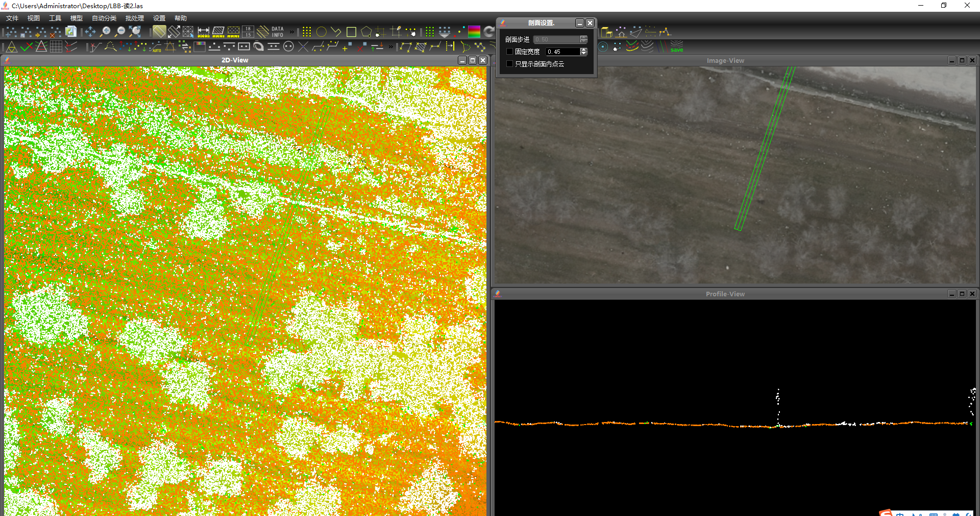Screen dimensions: 980x516
Task: Increase the 固定宽度 value with up arrow
Action: 584,50
